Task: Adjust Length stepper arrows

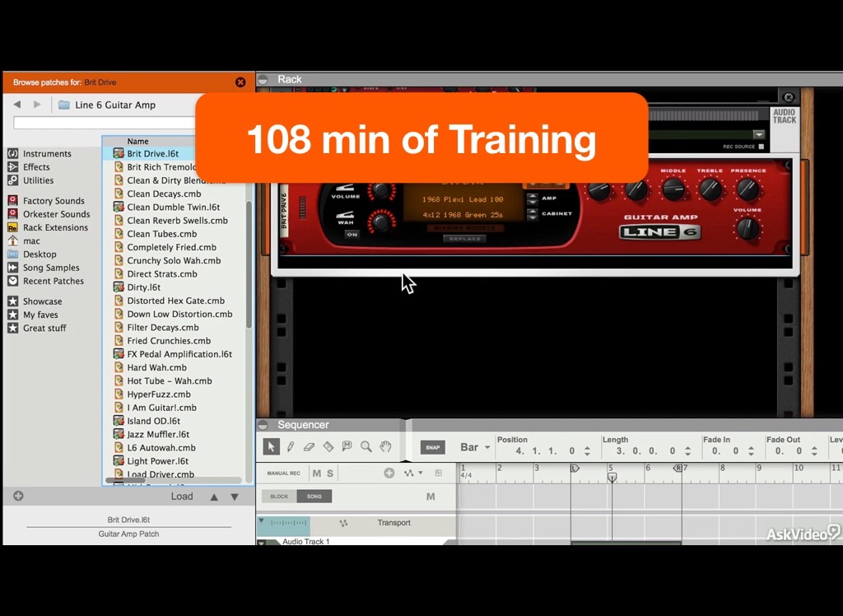Action: coord(688,450)
